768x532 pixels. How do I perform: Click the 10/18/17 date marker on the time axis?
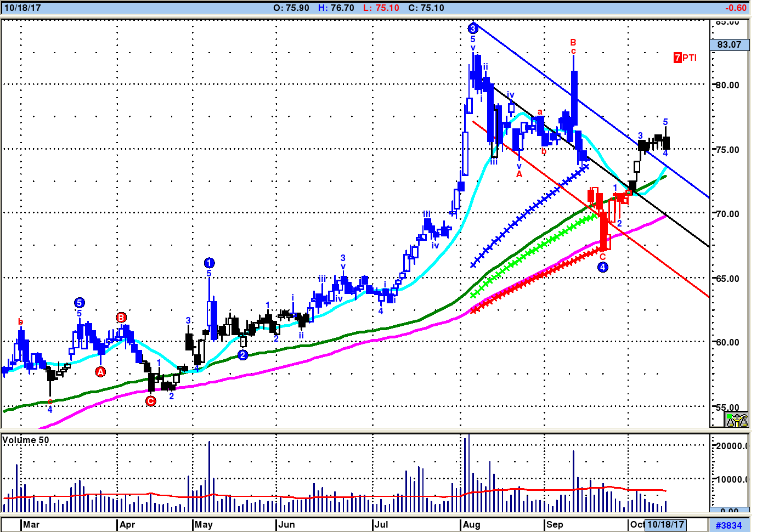tap(665, 524)
